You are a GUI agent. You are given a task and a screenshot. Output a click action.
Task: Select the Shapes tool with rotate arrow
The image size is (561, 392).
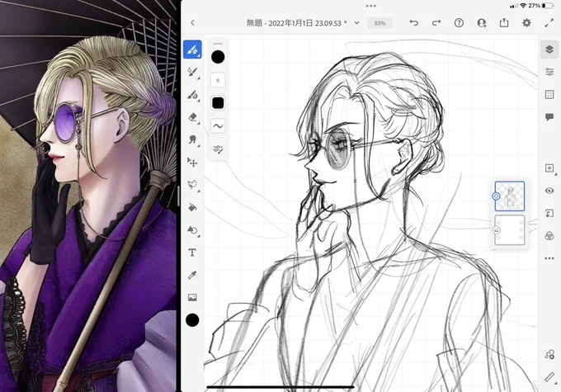(x=192, y=230)
